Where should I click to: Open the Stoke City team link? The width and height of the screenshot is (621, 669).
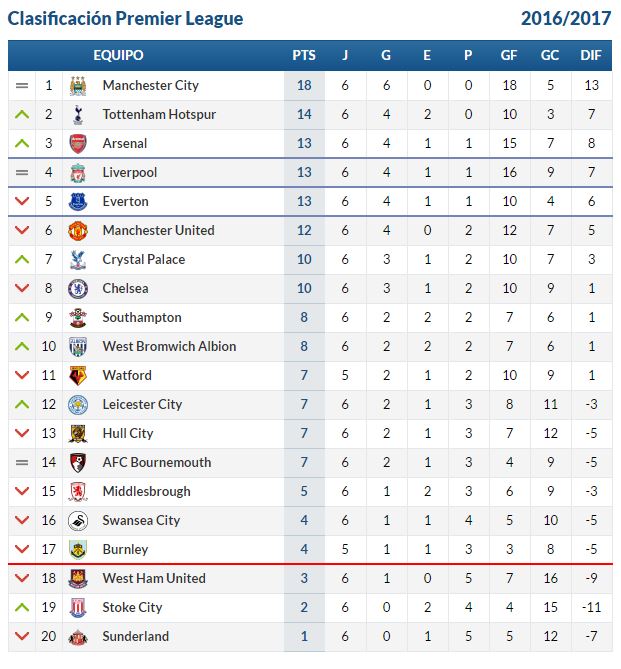[x=132, y=608]
